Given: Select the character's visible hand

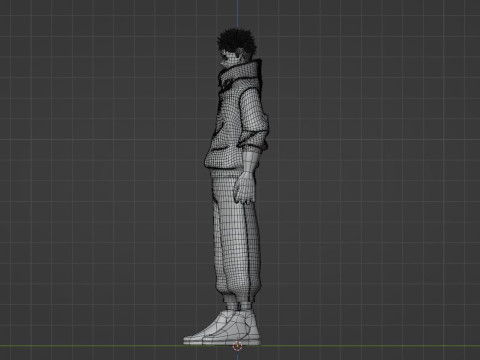Looking at the screenshot, I should (244, 188).
